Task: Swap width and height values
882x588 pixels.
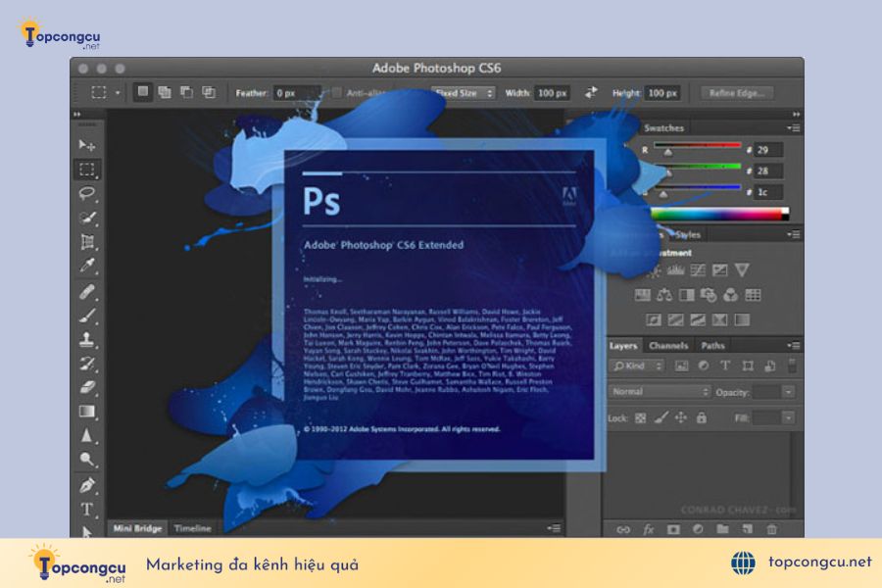Action: [591, 92]
